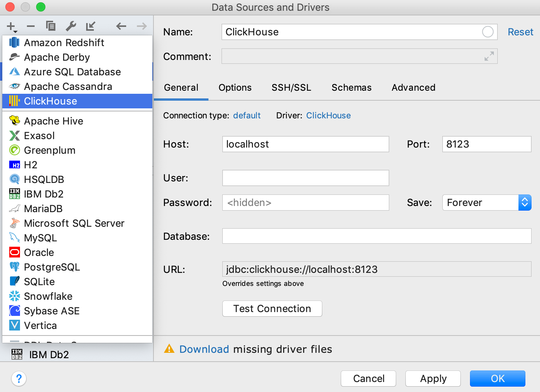540x392 pixels.
Task: Select Amazon Redshift from the list
Action: (77, 43)
